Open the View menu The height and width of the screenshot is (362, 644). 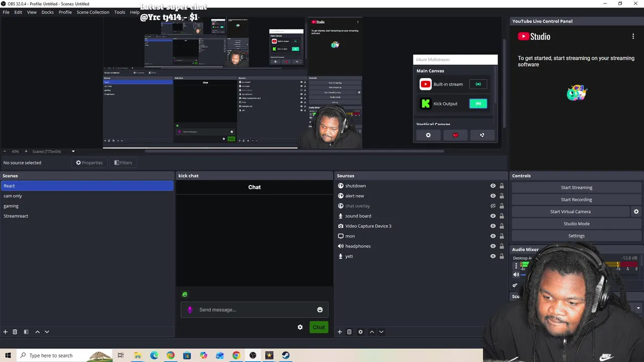[x=32, y=12]
